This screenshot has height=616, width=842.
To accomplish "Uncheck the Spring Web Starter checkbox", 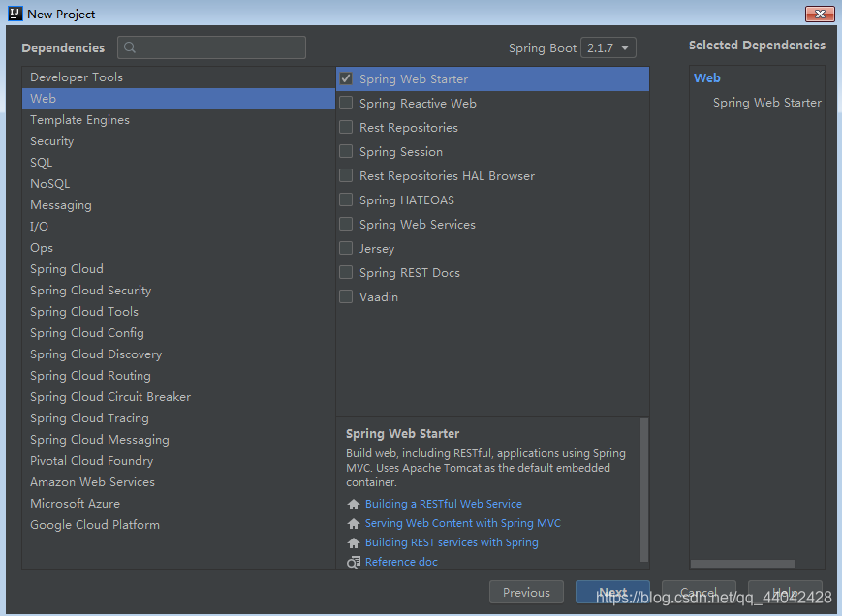I will [x=346, y=78].
